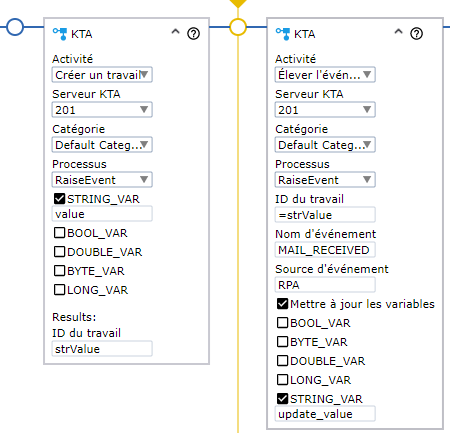
Task: Uncheck Mettre à jour les variables
Action: point(282,304)
